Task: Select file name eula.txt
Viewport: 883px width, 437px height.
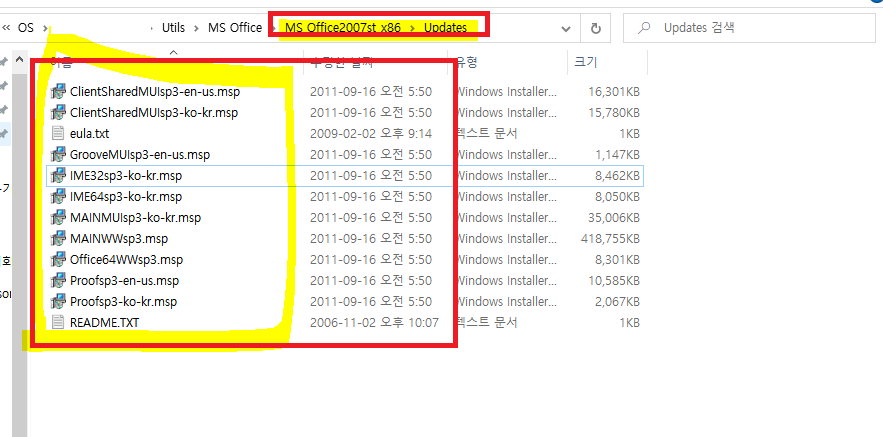Action: (90, 133)
